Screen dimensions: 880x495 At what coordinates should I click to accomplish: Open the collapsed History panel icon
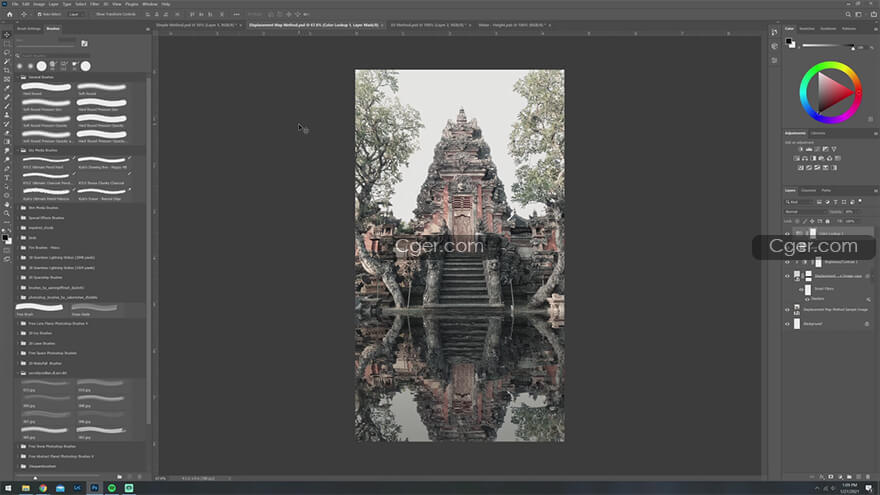[x=774, y=33]
